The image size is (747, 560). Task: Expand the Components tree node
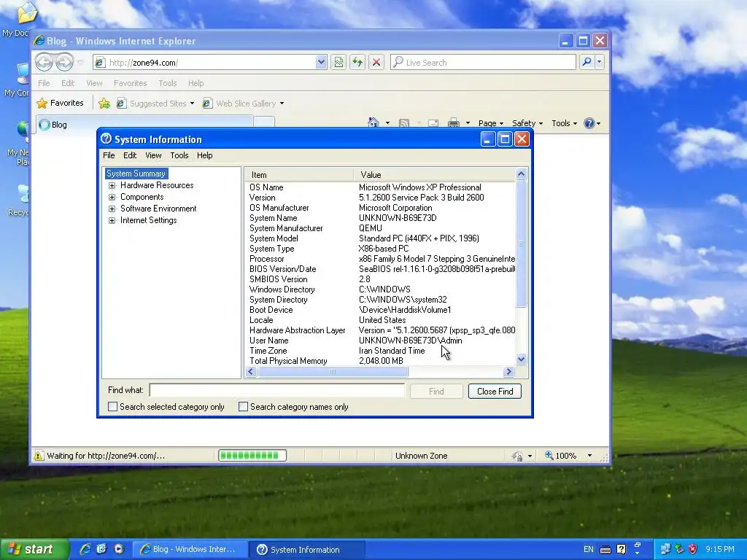[x=112, y=197]
